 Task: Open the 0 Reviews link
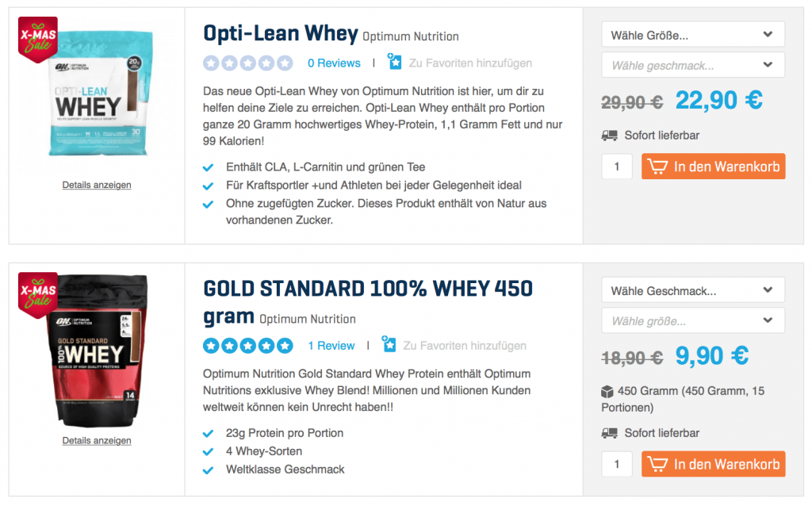(x=334, y=63)
